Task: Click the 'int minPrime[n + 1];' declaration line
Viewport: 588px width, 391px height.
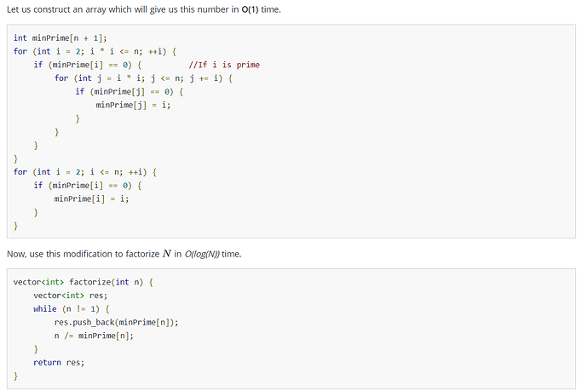Action: click(x=60, y=37)
